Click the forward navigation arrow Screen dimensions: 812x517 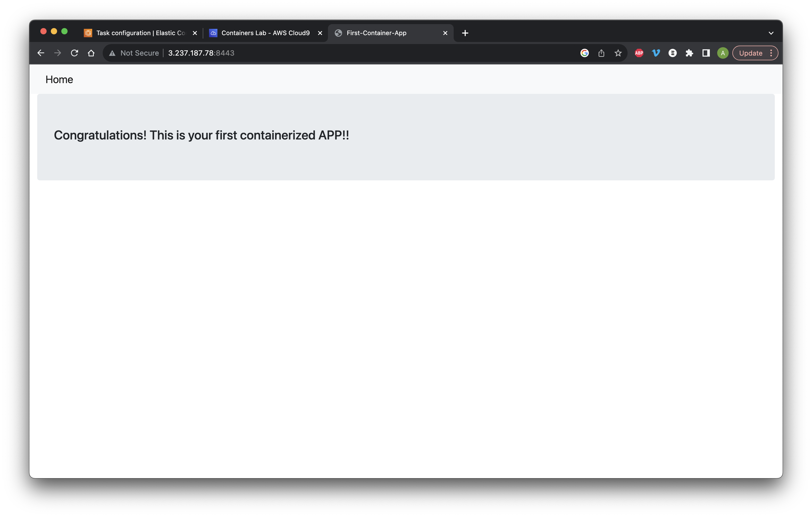pyautogui.click(x=58, y=53)
